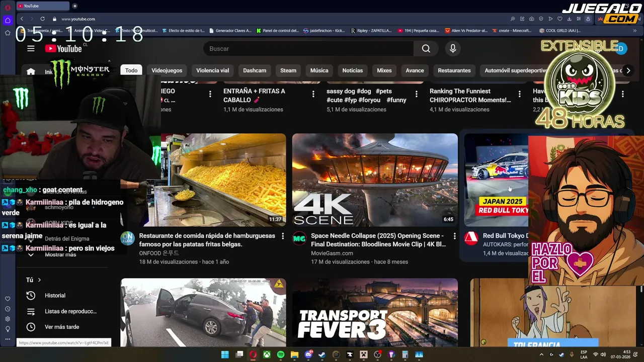
Task: Open the YouTube guide hamburger menu
Action: coord(31,49)
